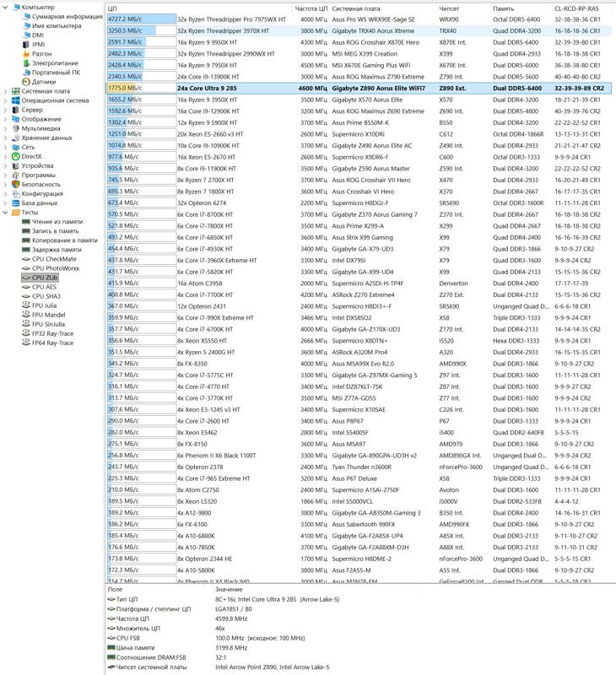Expand the Системная плата tree node
The image size is (616, 675).
[6, 91]
